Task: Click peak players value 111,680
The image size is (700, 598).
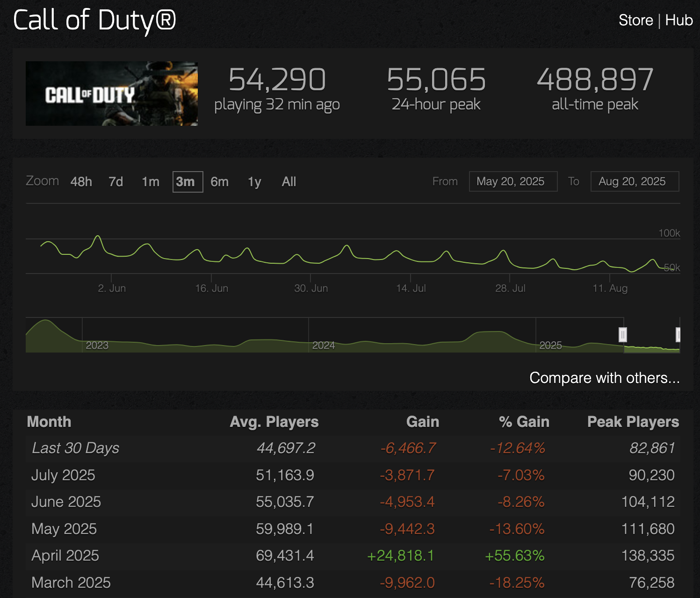Action: click(x=648, y=529)
